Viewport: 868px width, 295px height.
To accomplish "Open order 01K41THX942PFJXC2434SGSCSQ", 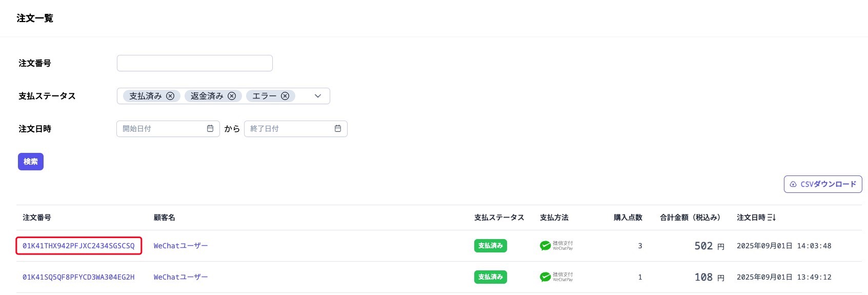I will (x=78, y=246).
